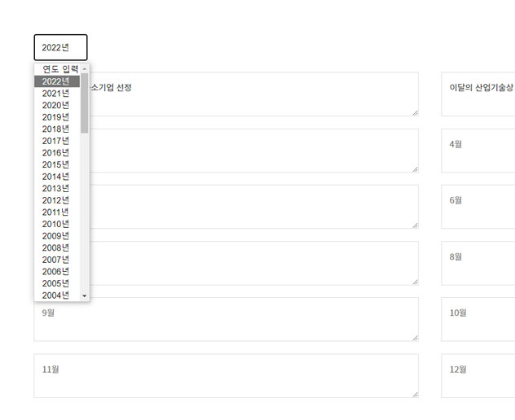
Task: Click resize grip of the 소기업 선정 text area
Action: 415,112
